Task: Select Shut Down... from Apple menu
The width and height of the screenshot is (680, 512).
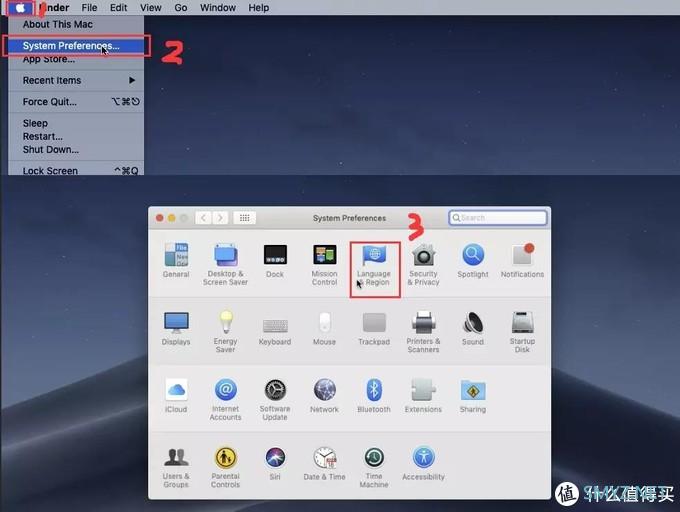Action: (76, 149)
